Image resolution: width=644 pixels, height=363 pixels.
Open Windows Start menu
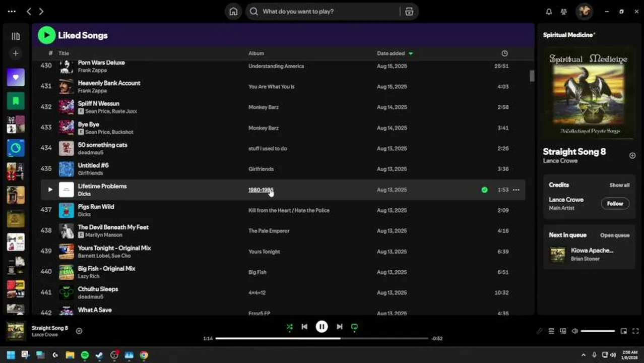(11, 355)
